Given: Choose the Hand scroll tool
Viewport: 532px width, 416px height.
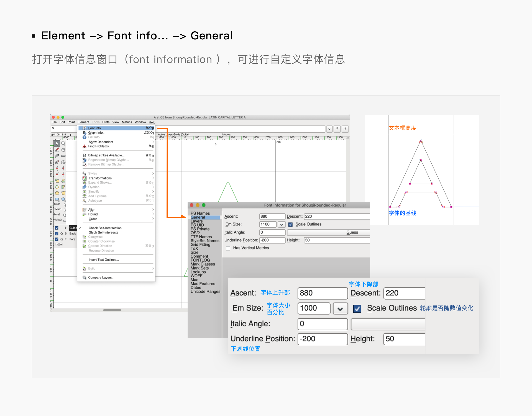Looking at the screenshot, I should coord(63,150).
